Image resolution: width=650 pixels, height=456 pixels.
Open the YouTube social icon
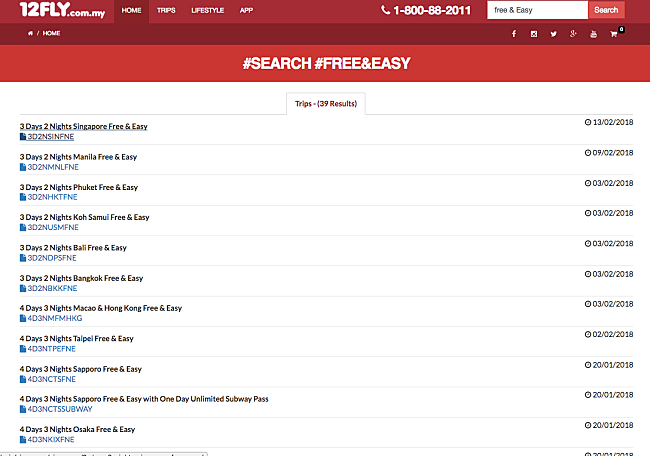[x=593, y=34]
